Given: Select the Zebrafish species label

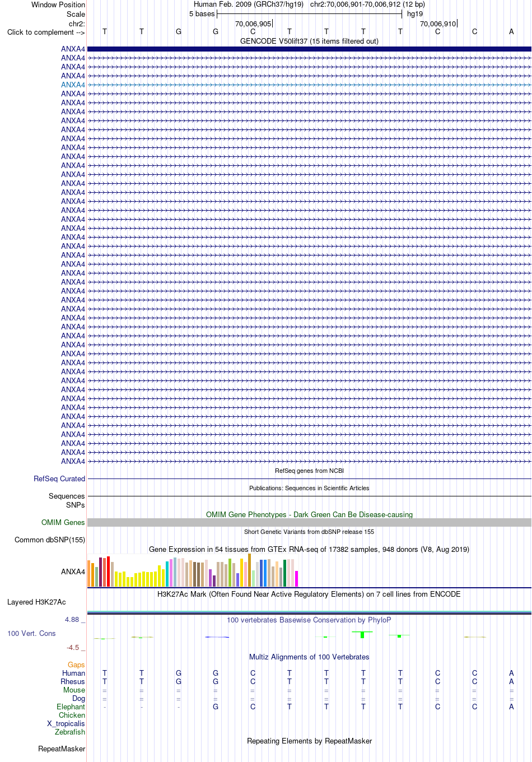Looking at the screenshot, I should [x=70, y=732].
